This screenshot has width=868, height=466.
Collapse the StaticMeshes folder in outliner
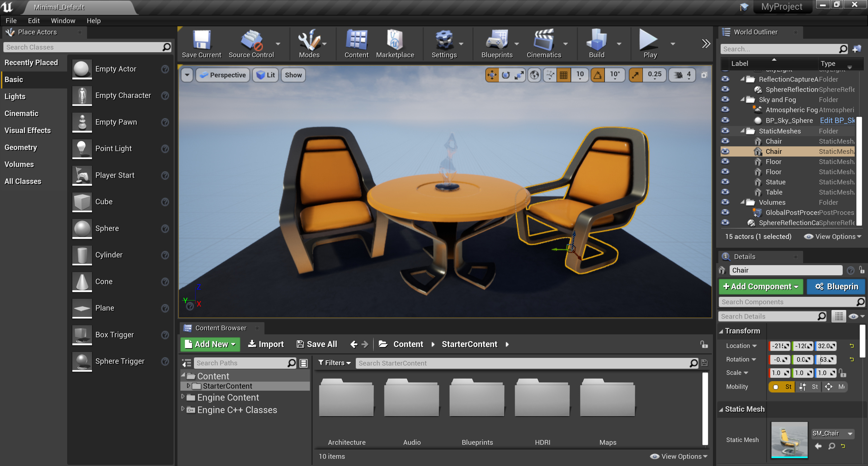click(742, 131)
